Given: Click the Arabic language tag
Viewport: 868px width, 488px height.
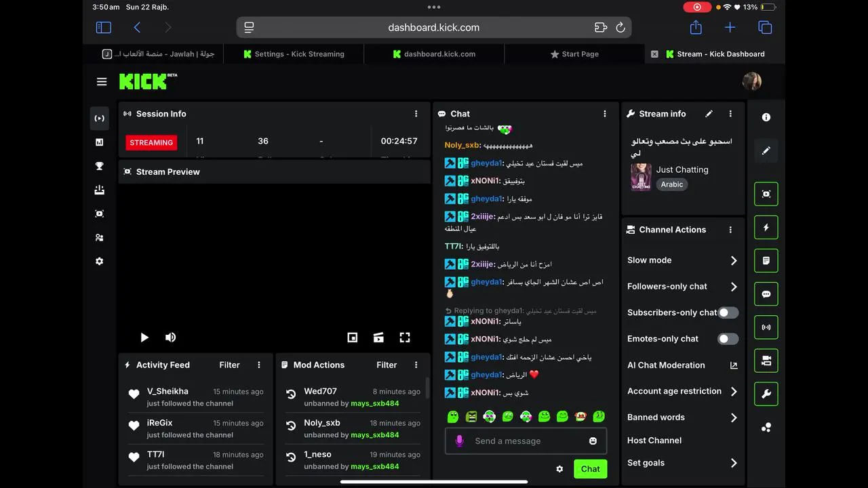Looking at the screenshot, I should click(672, 184).
